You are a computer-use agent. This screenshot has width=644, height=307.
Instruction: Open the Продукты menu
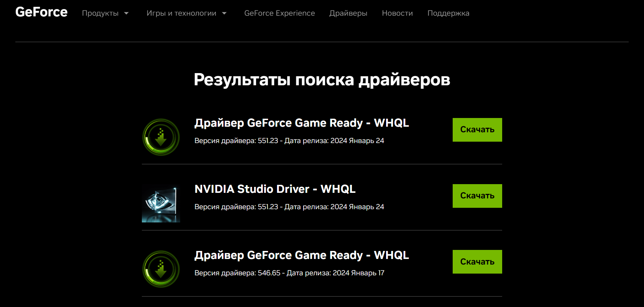[x=100, y=13]
